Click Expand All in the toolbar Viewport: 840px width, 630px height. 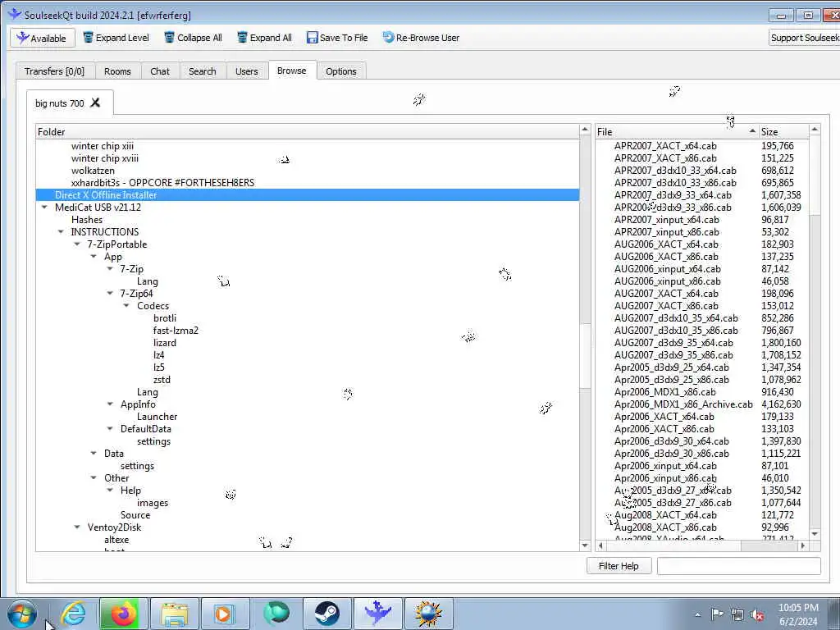point(265,38)
